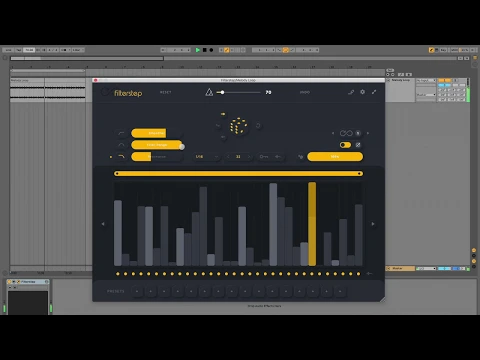Click the arrow icon after the step dots
The image size is (480, 360).
(x=369, y=274)
